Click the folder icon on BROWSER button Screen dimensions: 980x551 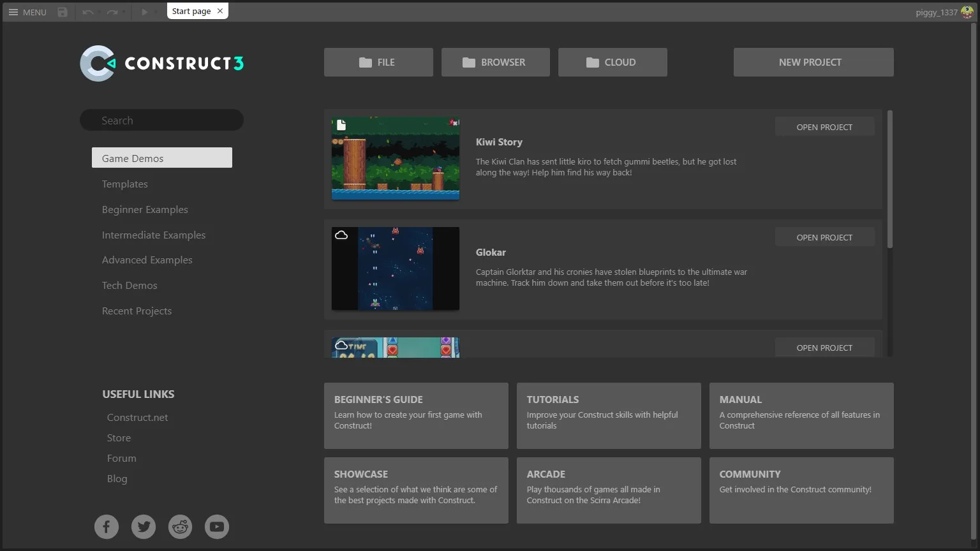pos(469,62)
